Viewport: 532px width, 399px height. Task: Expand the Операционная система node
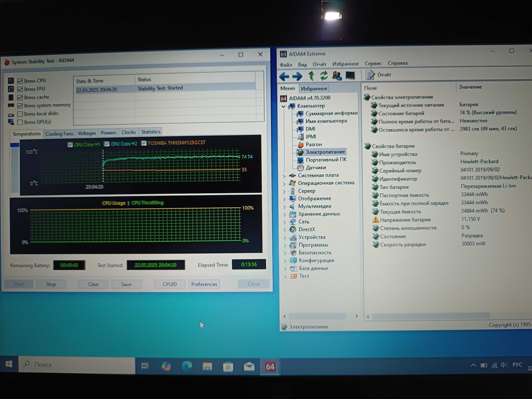(x=284, y=184)
